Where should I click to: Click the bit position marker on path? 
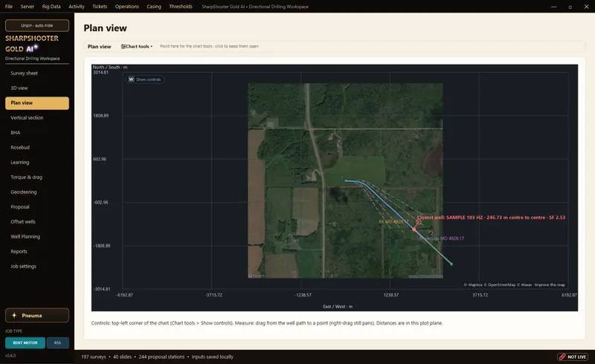pyautogui.click(x=414, y=229)
